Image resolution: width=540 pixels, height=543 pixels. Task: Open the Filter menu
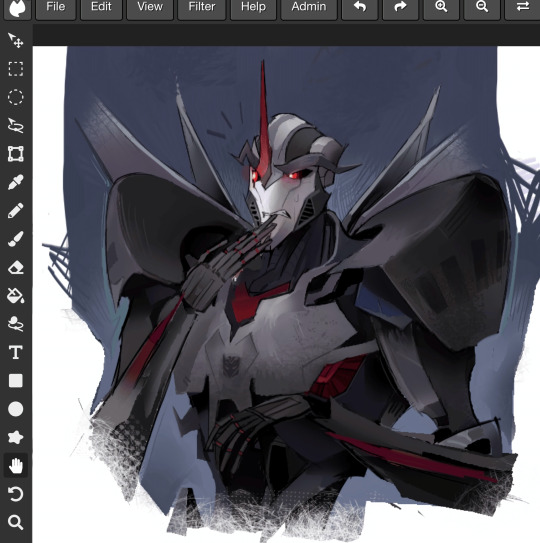point(202,8)
